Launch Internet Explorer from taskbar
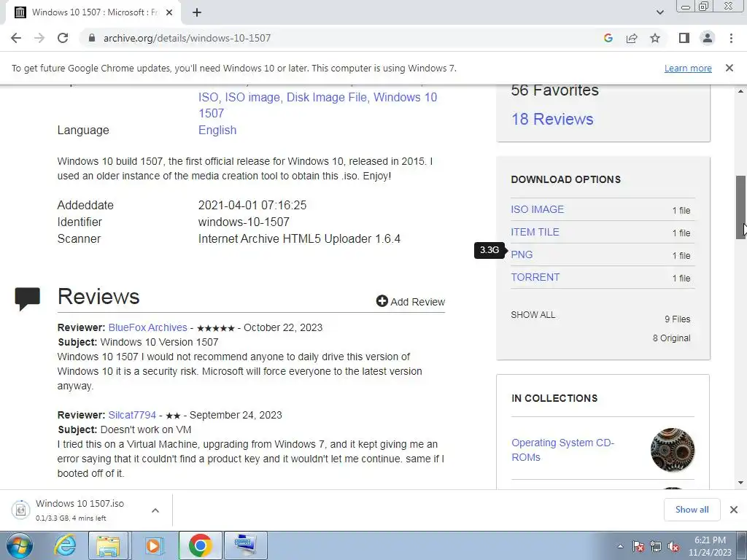 pyautogui.click(x=65, y=545)
